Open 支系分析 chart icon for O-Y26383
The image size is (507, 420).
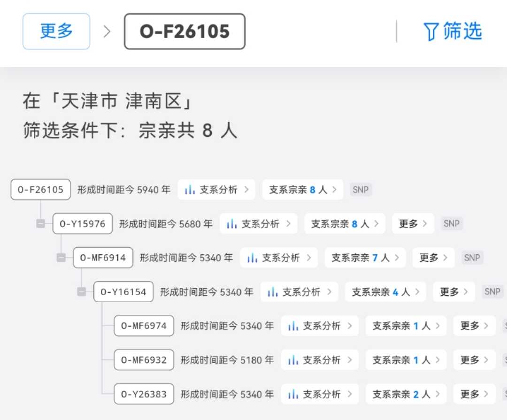tap(293, 394)
